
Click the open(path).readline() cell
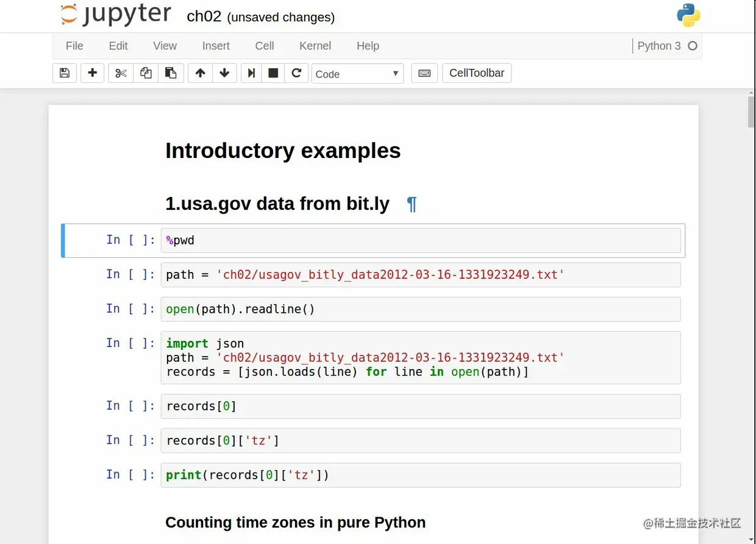421,309
